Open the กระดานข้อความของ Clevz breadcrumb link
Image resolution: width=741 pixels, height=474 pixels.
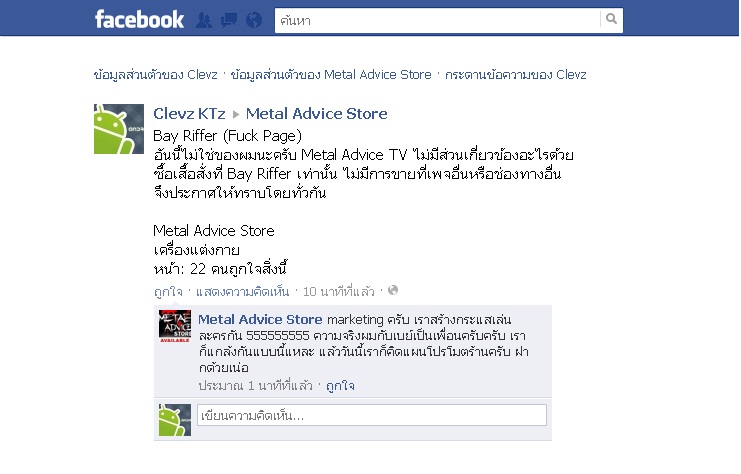(516, 75)
